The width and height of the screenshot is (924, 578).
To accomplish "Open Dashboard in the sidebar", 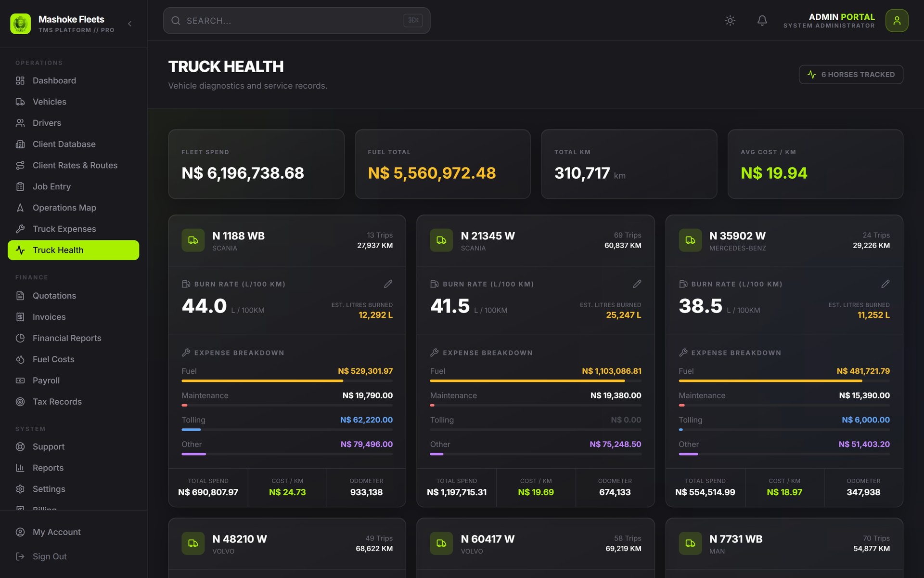I will point(74,80).
